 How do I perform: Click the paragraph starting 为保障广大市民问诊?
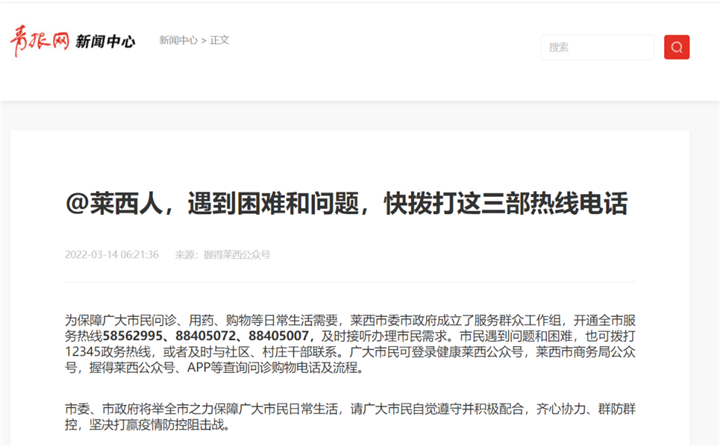click(350, 344)
